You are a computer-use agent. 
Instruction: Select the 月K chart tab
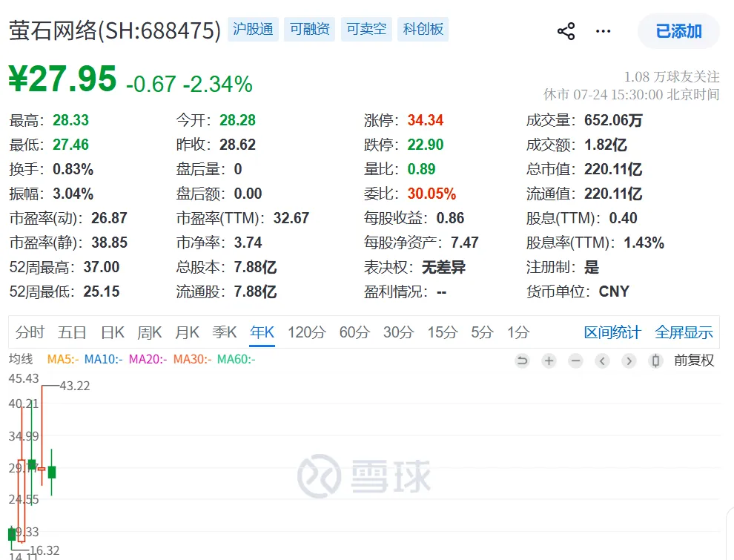pos(187,332)
